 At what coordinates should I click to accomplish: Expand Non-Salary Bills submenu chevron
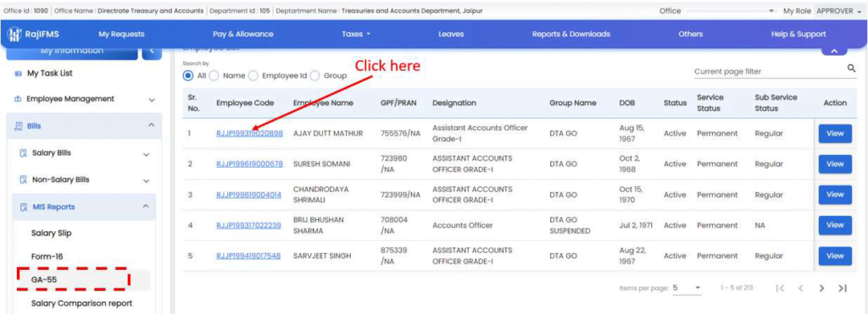(x=146, y=181)
